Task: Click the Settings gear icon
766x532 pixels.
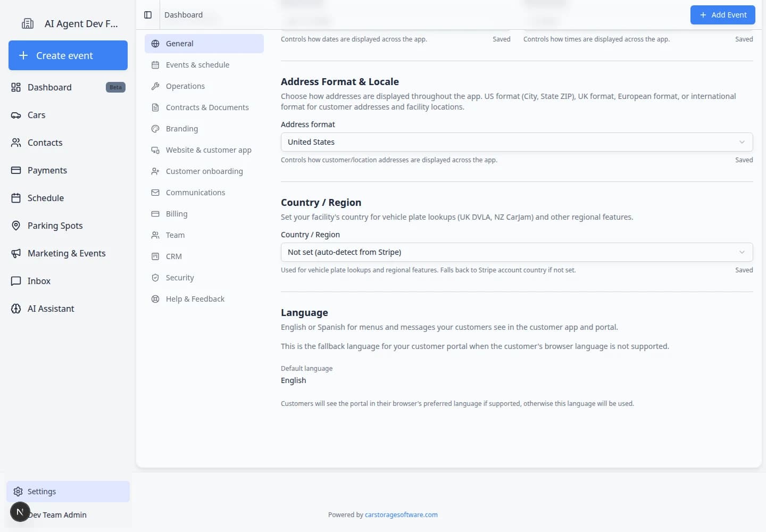Action: (x=18, y=492)
